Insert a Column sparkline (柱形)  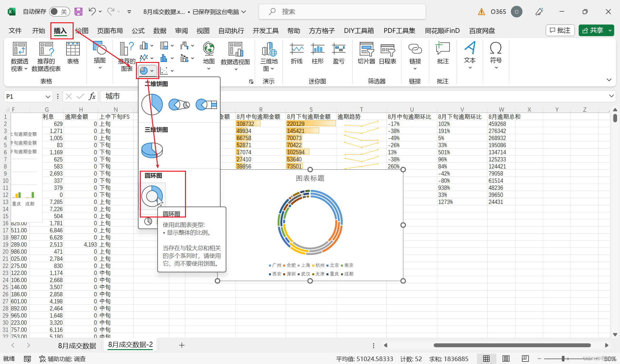[x=318, y=54]
